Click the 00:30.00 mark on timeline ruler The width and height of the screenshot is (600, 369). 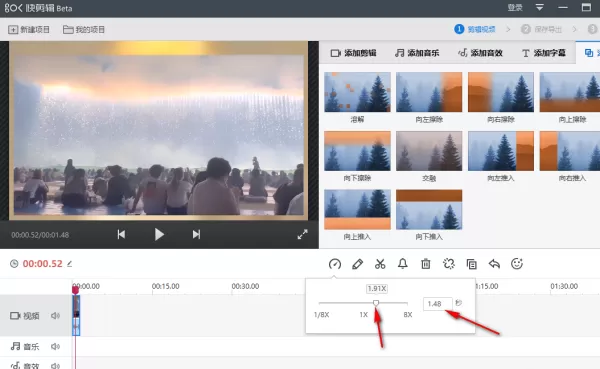(x=245, y=286)
